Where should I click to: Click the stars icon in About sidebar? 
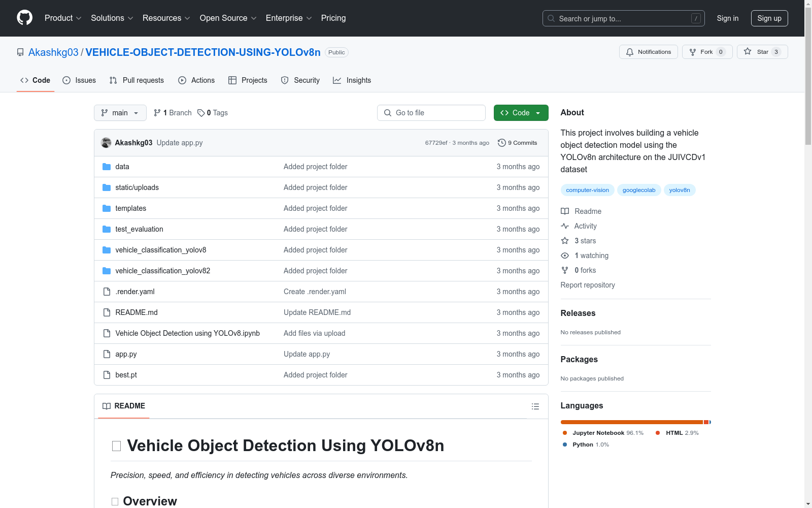tap(565, 241)
